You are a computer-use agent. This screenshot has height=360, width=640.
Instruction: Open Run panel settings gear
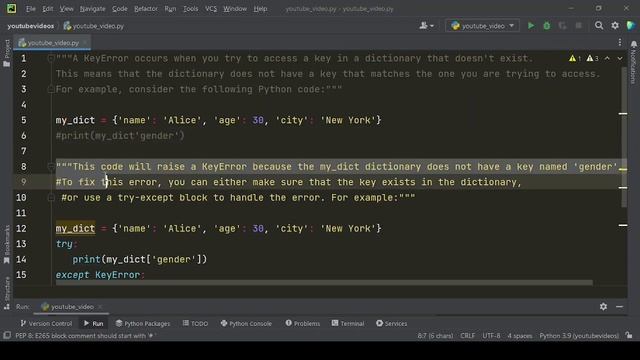click(x=603, y=307)
